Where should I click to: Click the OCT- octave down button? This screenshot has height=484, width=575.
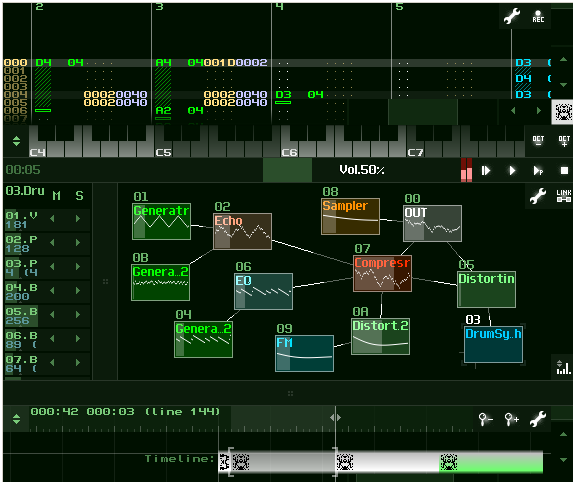pyautogui.click(x=538, y=141)
